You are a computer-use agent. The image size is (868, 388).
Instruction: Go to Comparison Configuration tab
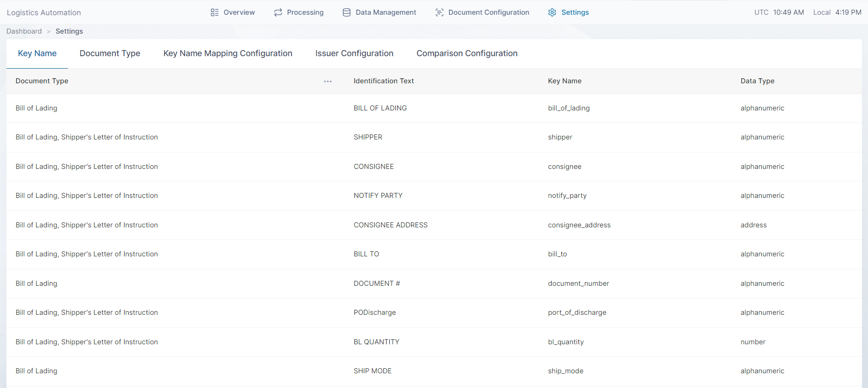click(467, 53)
